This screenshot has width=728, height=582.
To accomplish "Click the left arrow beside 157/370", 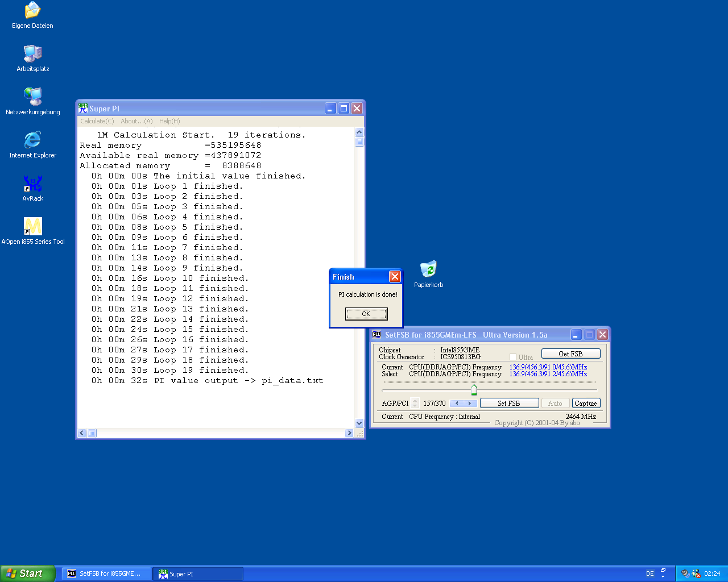I will coord(456,403).
